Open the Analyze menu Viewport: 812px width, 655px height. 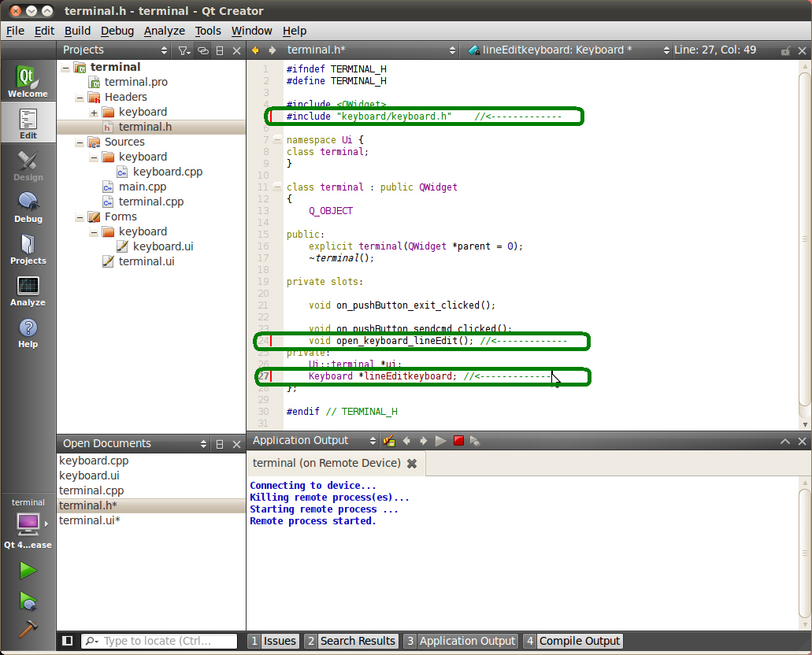[164, 31]
